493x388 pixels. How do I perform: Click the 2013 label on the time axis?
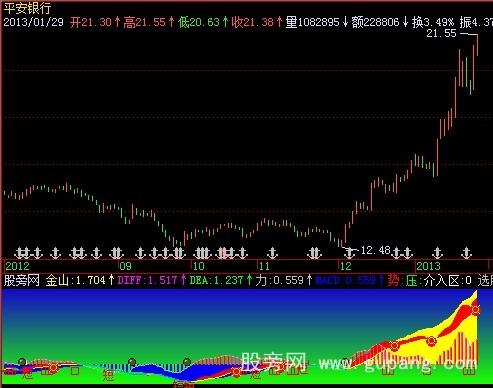pos(429,266)
